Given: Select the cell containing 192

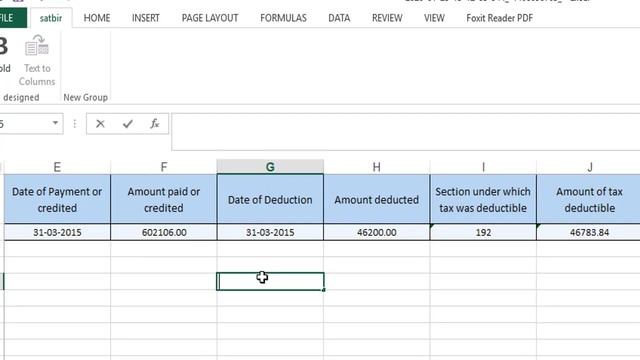Looking at the screenshot, I should (483, 232).
